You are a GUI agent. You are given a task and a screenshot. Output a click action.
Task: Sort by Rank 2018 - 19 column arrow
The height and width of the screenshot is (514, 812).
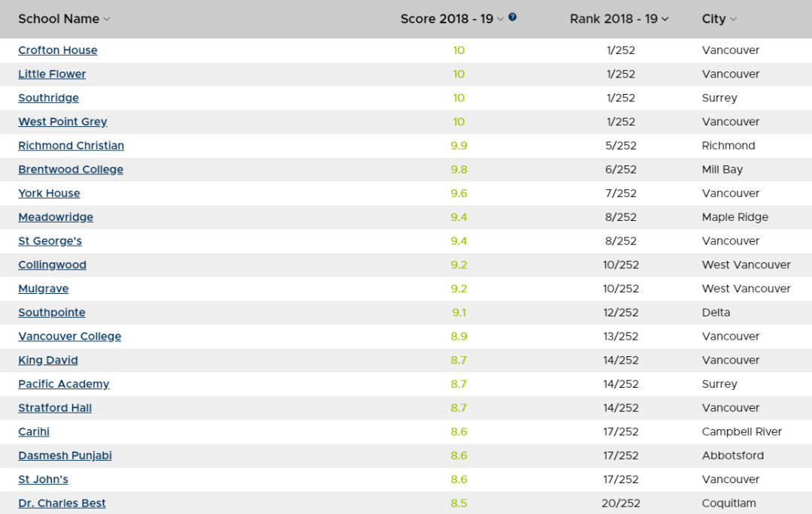coord(665,20)
